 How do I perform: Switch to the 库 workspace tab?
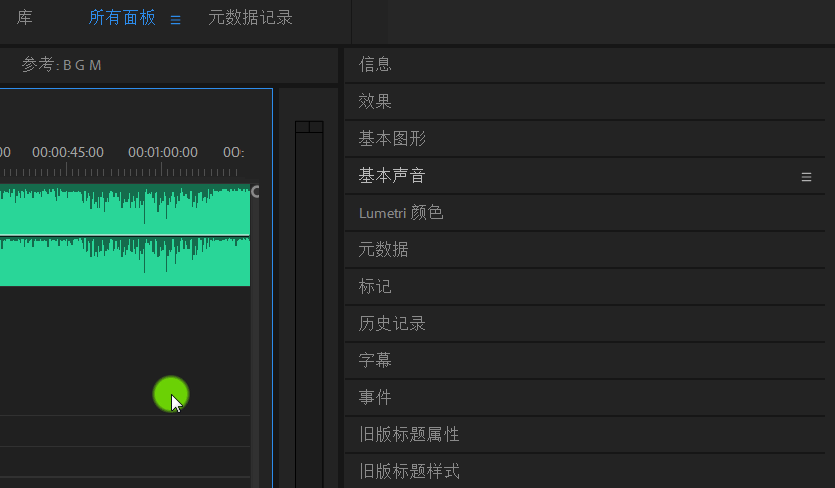point(24,18)
